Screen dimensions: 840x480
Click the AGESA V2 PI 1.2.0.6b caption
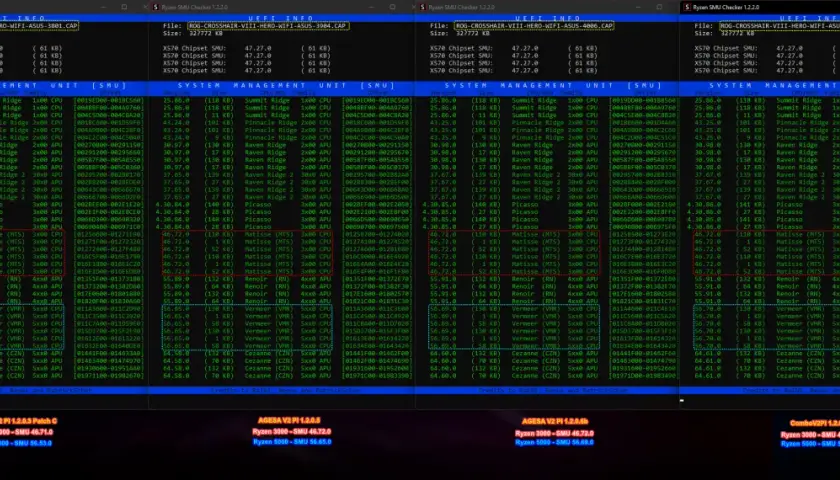point(555,422)
